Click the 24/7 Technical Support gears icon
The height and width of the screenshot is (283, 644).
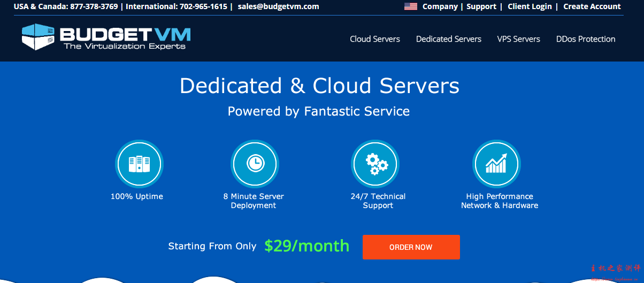pos(375,163)
